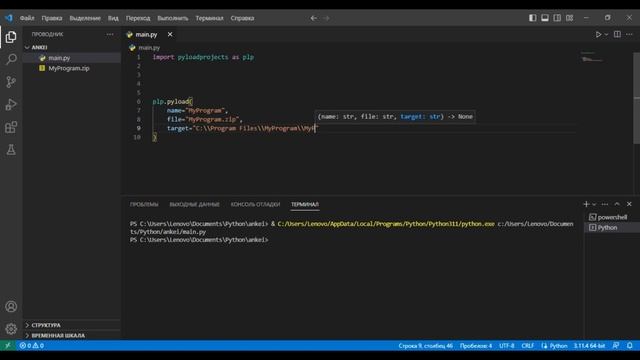Image resolution: width=640 pixels, height=360 pixels.
Task: Open line and column indicator in status bar
Action: [425, 346]
